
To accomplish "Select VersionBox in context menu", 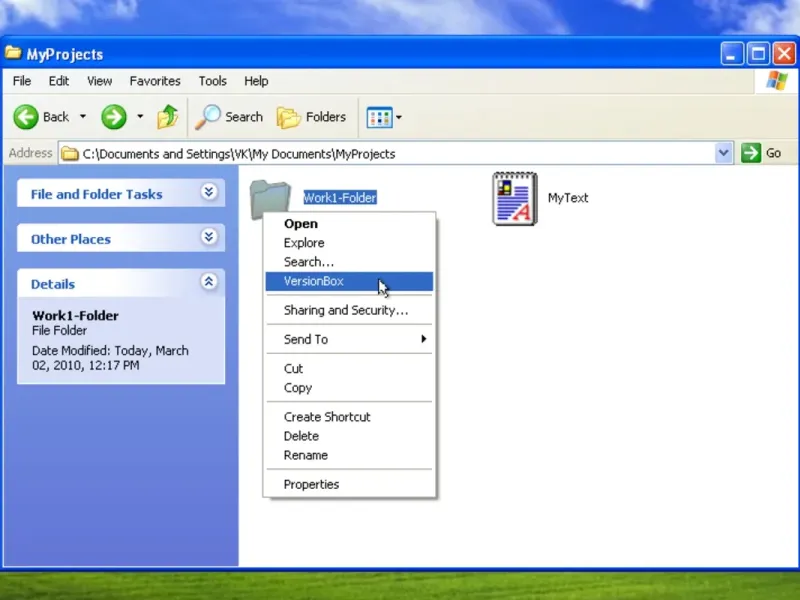I will pyautogui.click(x=349, y=281).
